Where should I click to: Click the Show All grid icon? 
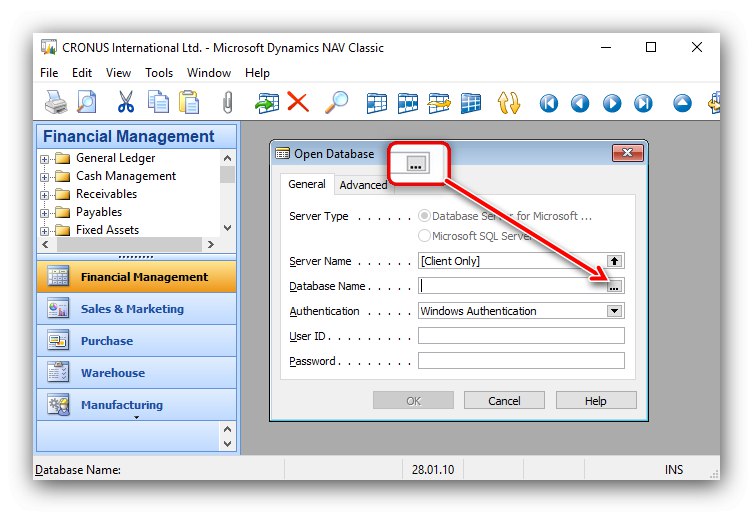(x=471, y=103)
